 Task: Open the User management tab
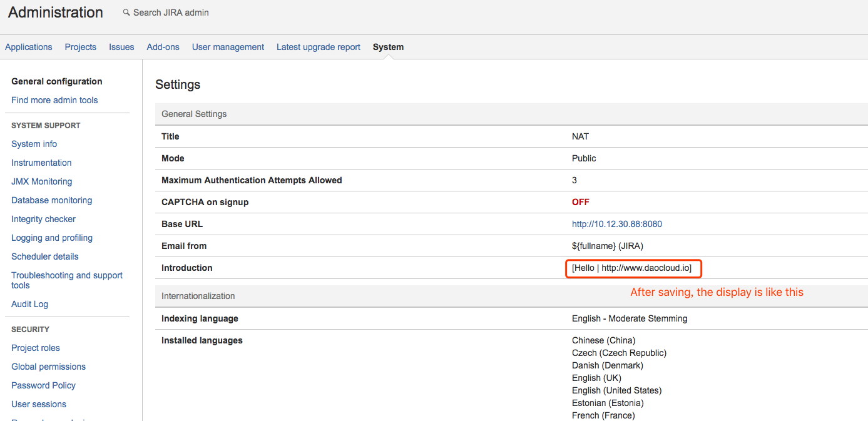[228, 47]
